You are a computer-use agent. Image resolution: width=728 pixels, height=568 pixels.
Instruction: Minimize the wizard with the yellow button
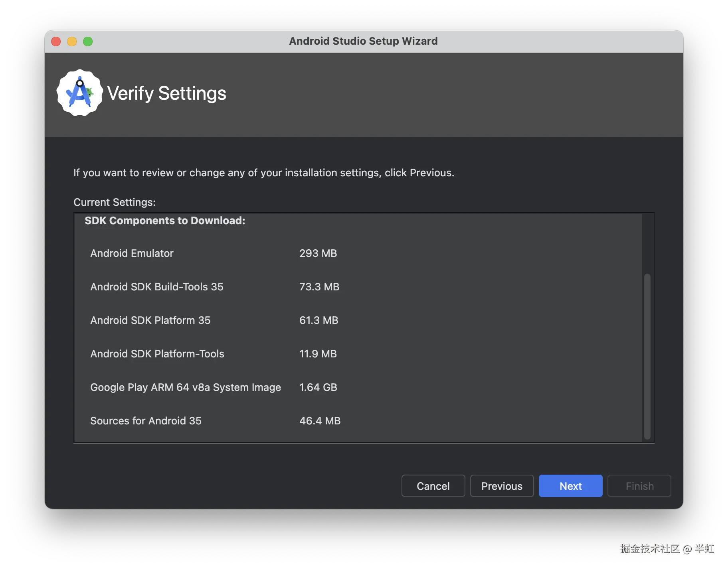(72, 41)
